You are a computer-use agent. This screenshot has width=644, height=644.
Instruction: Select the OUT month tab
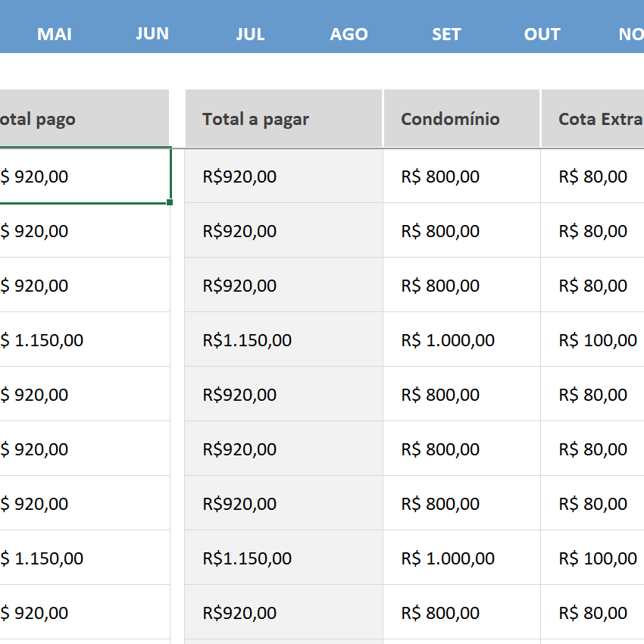542,34
